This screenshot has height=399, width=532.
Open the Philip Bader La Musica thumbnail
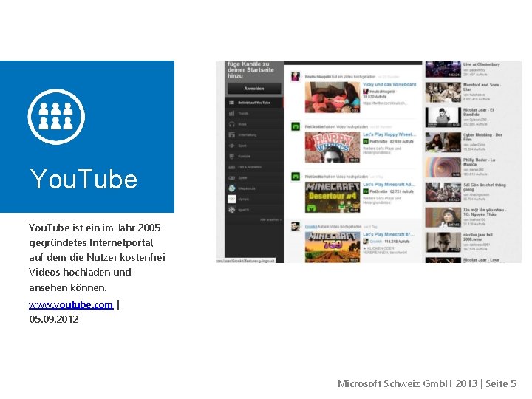point(443,167)
